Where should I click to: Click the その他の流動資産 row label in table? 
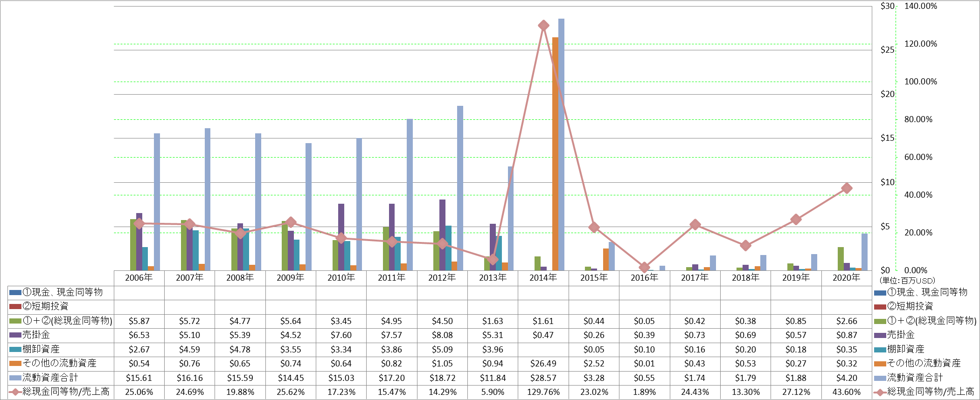pyautogui.click(x=60, y=363)
